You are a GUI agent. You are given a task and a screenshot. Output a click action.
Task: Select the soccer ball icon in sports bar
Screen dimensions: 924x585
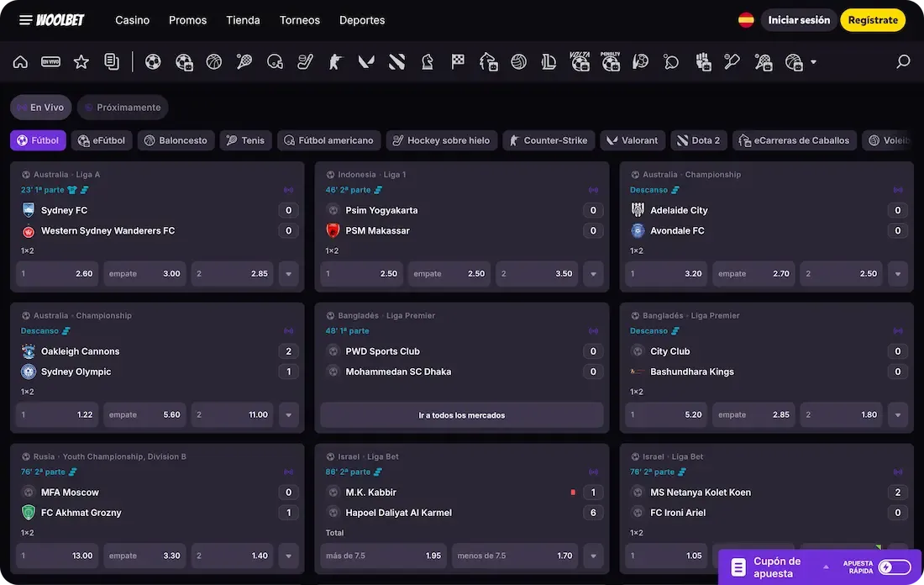tap(153, 61)
